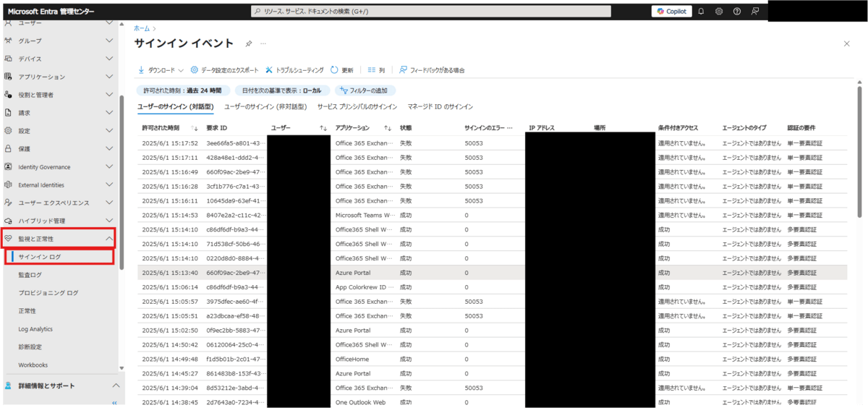Close the サインイン イベント blade
This screenshot has height=408, width=868.
coord(847,44)
